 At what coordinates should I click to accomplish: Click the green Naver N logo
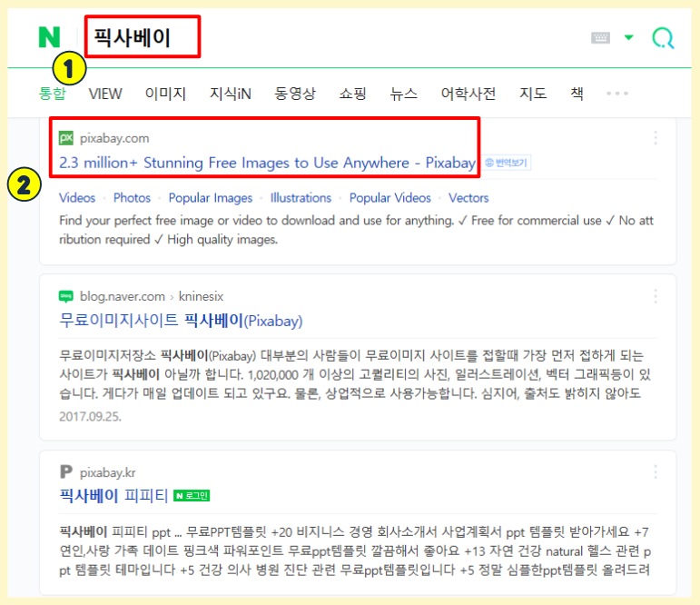pyautogui.click(x=49, y=37)
